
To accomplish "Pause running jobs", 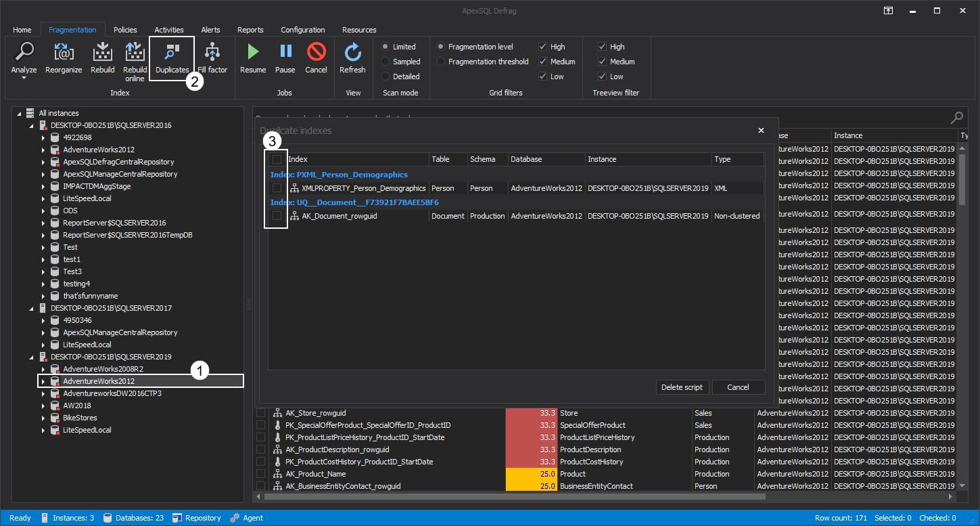I will (x=285, y=51).
